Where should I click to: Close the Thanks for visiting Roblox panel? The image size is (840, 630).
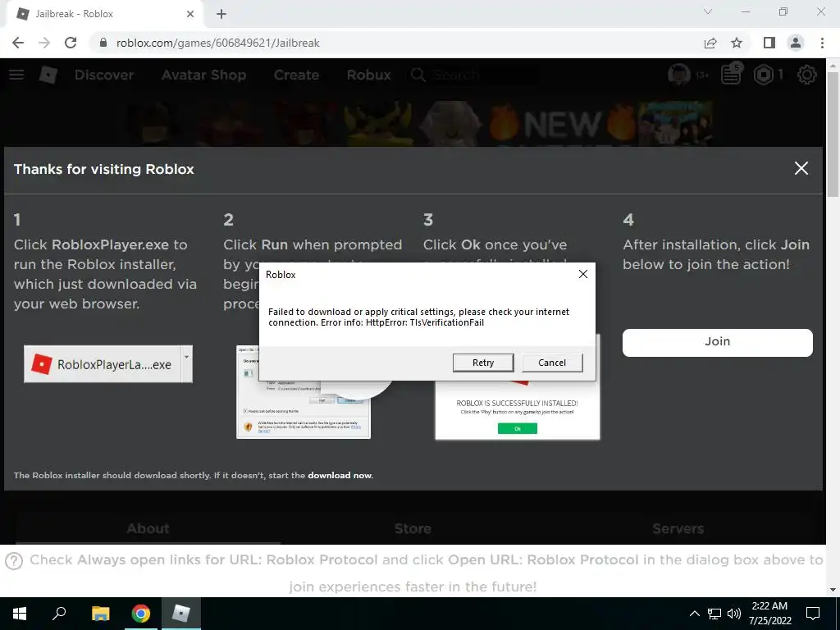(801, 168)
